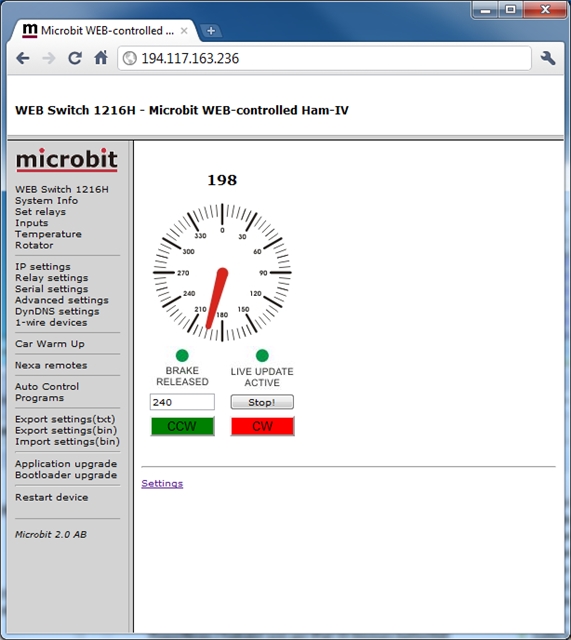Open DynDNS settings
This screenshot has height=640, width=571.
(x=57, y=311)
